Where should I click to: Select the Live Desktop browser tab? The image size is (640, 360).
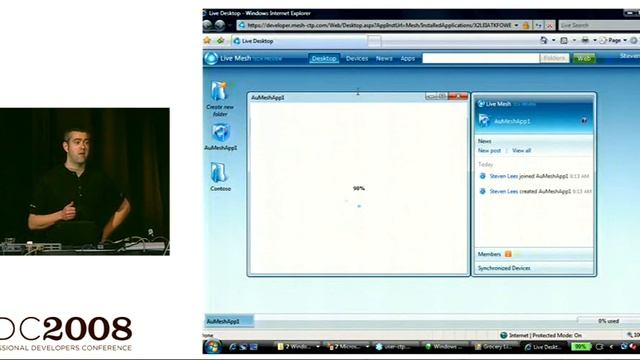(299, 41)
